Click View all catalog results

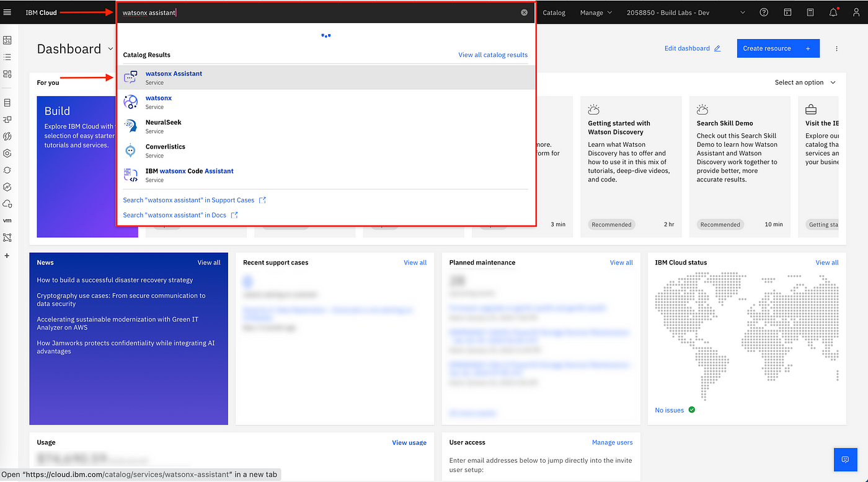493,55
